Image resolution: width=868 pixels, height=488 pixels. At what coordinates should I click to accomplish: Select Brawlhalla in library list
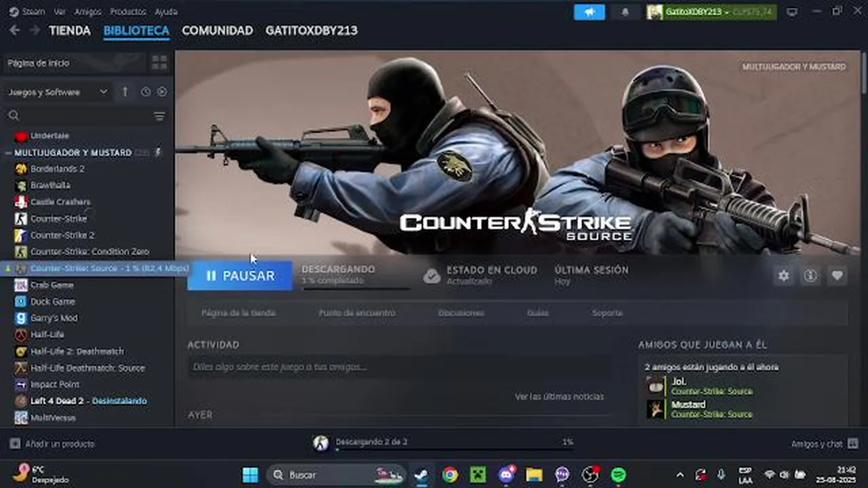pos(50,185)
